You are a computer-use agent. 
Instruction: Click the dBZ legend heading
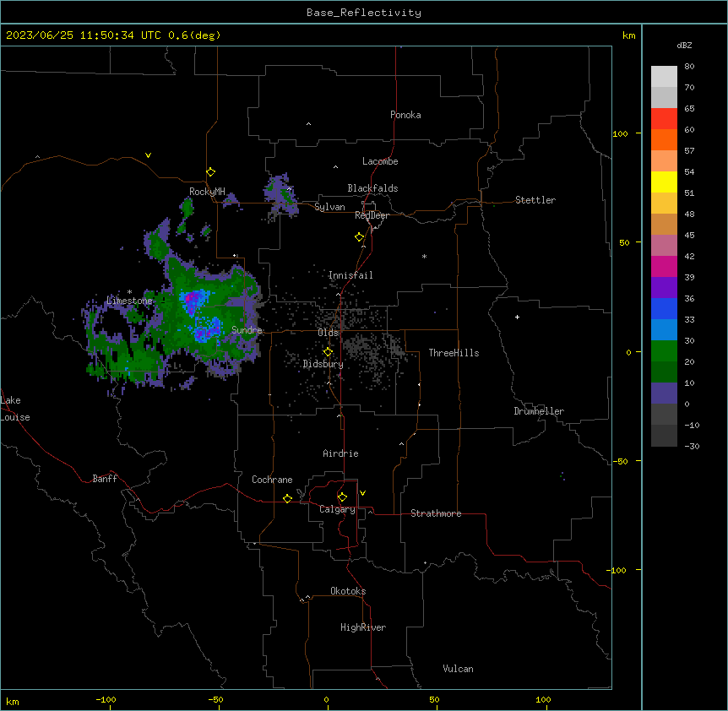coord(684,46)
